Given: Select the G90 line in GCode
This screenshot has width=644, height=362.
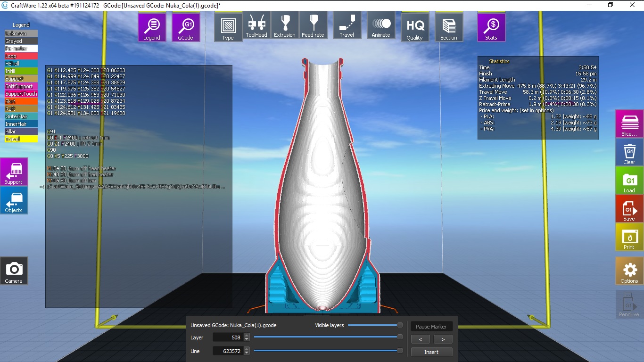Looking at the screenshot, I should point(51,150).
